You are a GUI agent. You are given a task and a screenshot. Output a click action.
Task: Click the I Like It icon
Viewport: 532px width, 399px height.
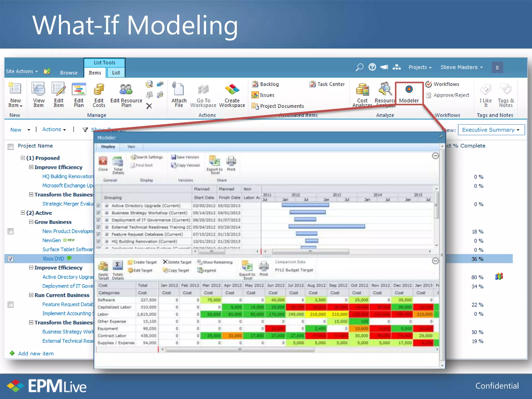tap(485, 89)
